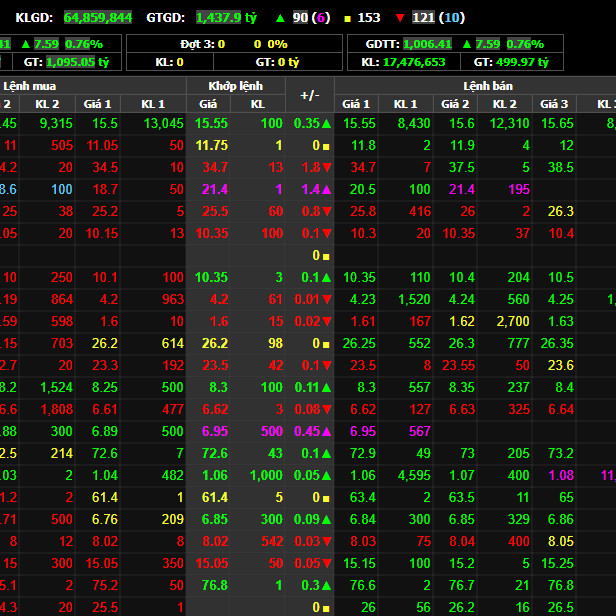Click the green up arrow beside GDTT 1,006.41
This screenshot has height=616, width=616.
coord(465,44)
